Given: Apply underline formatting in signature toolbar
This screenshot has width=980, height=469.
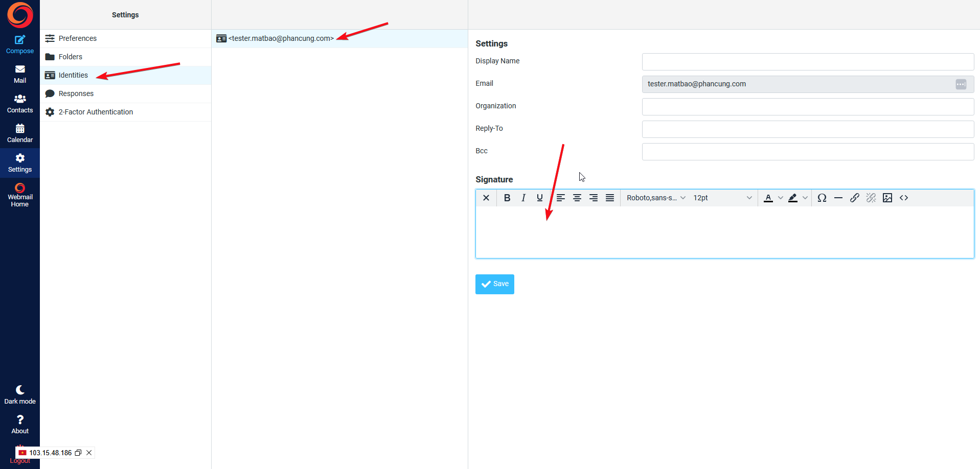Looking at the screenshot, I should click(x=539, y=198).
